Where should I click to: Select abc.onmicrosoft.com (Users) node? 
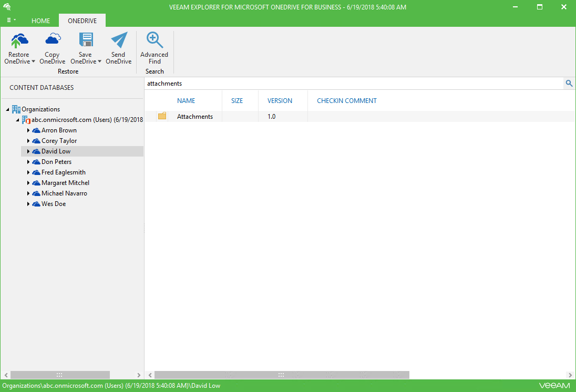pos(87,120)
